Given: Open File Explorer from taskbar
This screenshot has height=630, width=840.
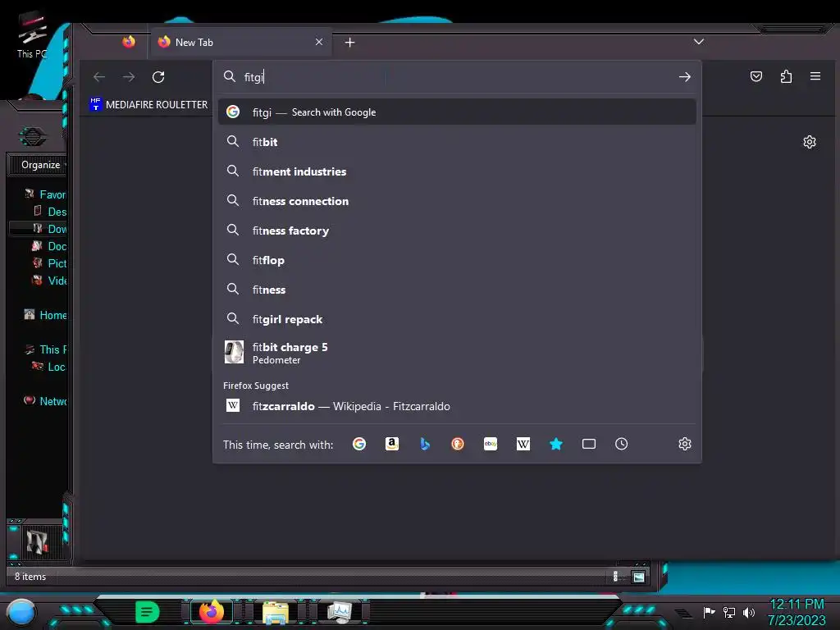Looking at the screenshot, I should tap(276, 612).
